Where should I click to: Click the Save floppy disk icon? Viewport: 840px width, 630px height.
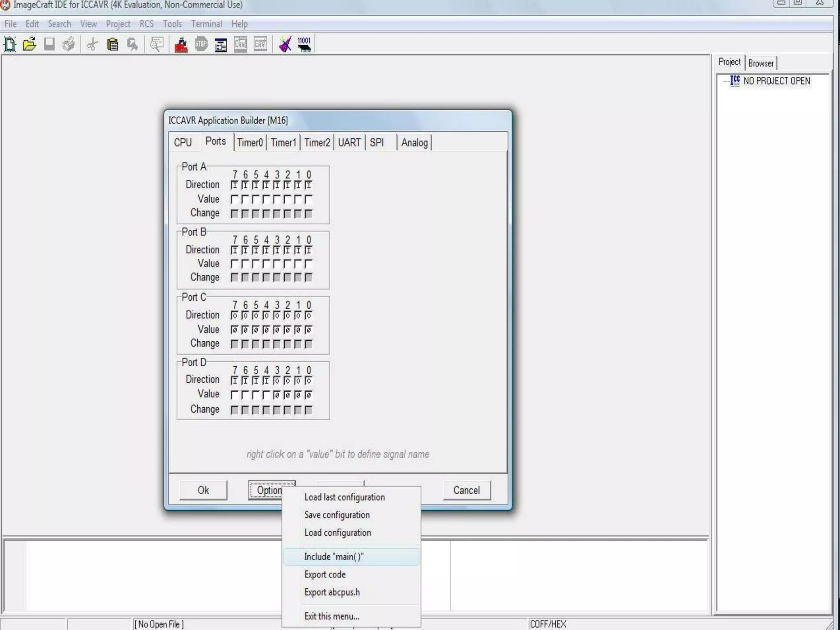(49, 44)
